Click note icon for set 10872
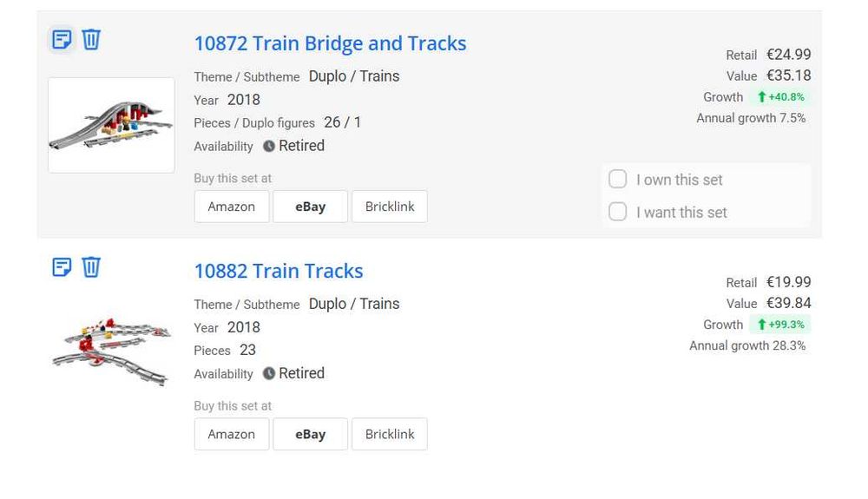The height and width of the screenshot is (499, 868). [x=62, y=39]
